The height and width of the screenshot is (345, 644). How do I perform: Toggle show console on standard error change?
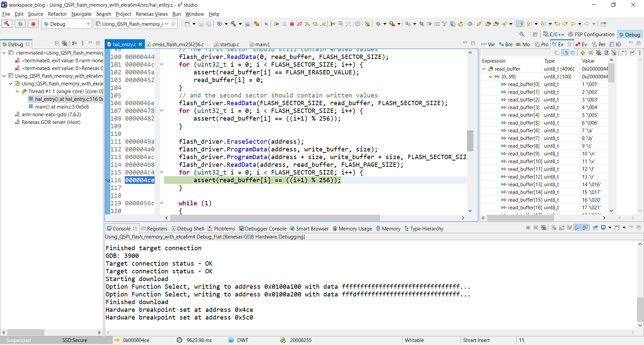pos(585,228)
